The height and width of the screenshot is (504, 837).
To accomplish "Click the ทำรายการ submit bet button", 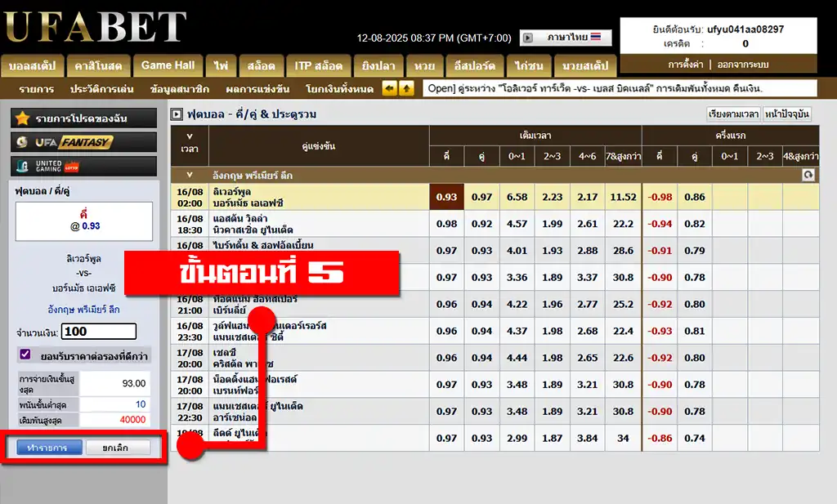I will click(49, 448).
